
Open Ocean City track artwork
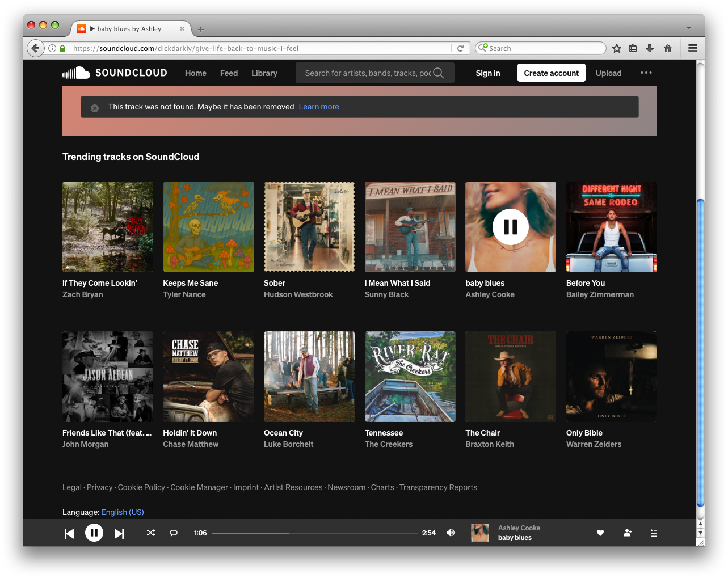pyautogui.click(x=309, y=377)
